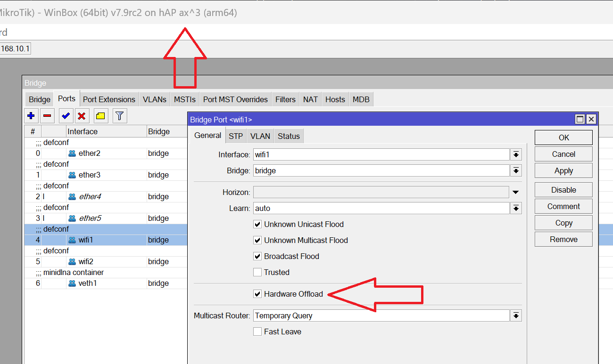
Task: Toggle Unknown Multicast Flood checkbox
Action: coord(257,240)
